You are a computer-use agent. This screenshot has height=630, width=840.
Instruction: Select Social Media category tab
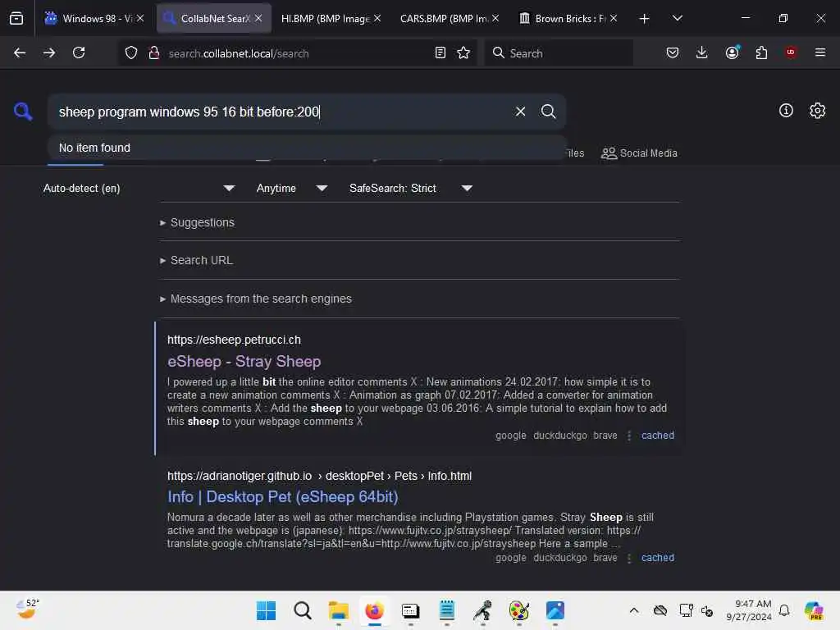tap(639, 153)
